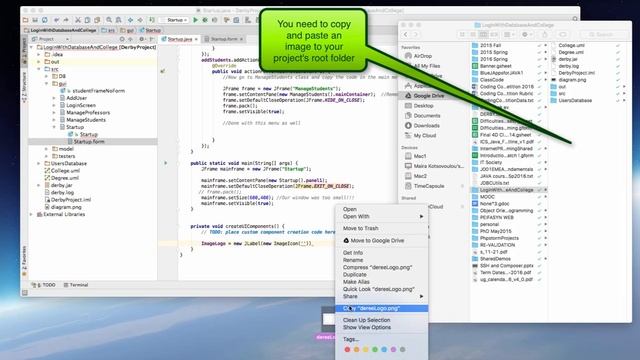
Task: Click the gui breadcrumb in navigation bar
Action: click(x=127, y=30)
